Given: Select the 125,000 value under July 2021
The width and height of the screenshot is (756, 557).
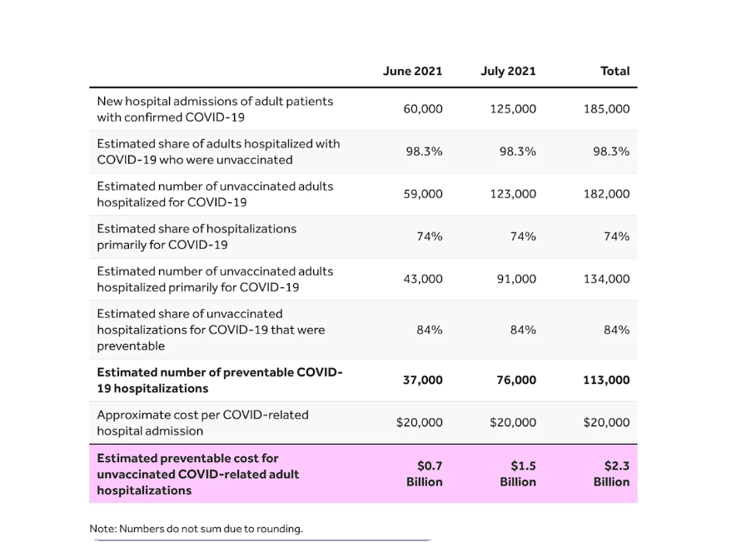Looking at the screenshot, I should tap(513, 109).
